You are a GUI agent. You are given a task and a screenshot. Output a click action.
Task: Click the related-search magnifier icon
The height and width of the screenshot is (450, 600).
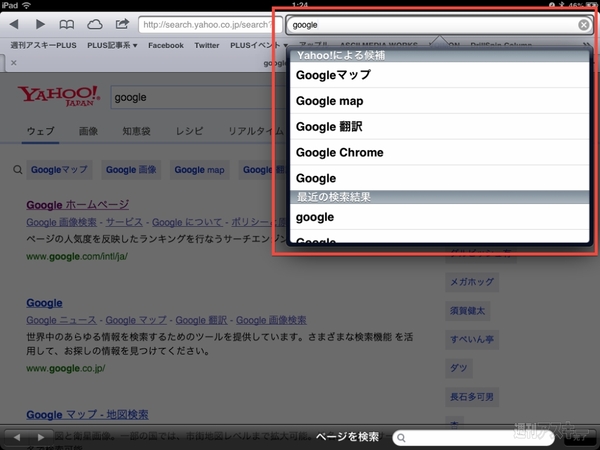pos(17,170)
